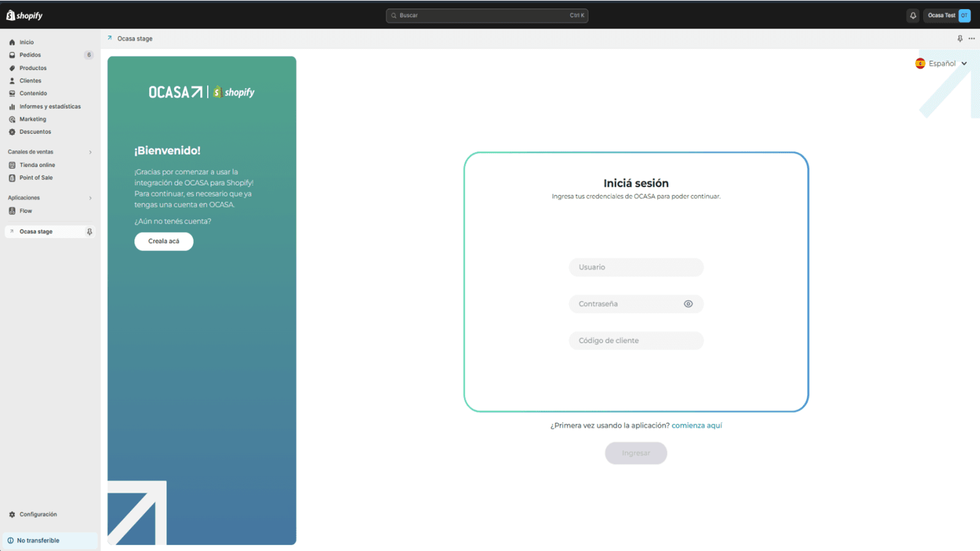
Task: Expand the Canales de ventas section
Action: click(x=90, y=152)
